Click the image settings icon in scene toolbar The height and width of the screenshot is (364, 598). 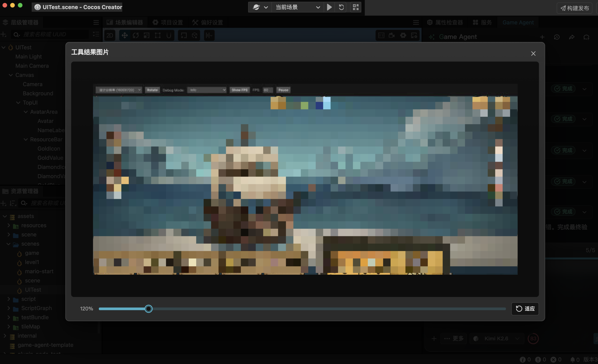point(414,35)
